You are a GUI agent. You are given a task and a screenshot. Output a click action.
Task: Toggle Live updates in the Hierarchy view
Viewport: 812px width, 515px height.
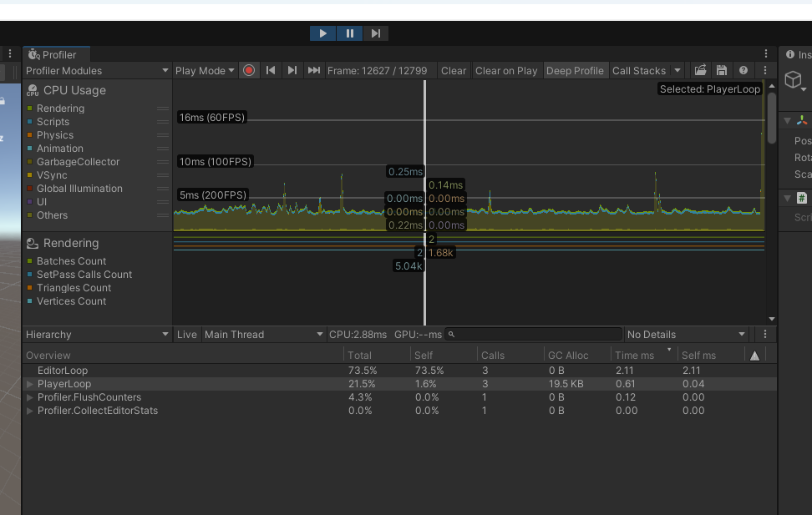tap(186, 334)
